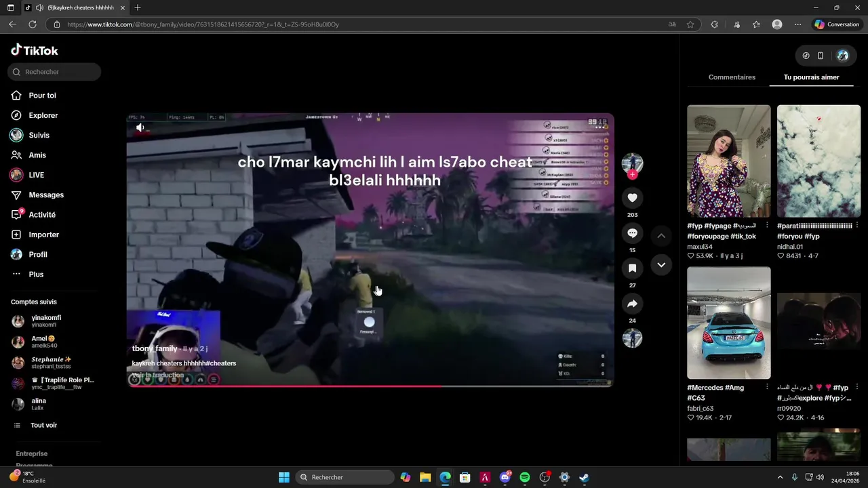This screenshot has width=868, height=488.
Task: Open Windows Start menu
Action: click(x=284, y=477)
